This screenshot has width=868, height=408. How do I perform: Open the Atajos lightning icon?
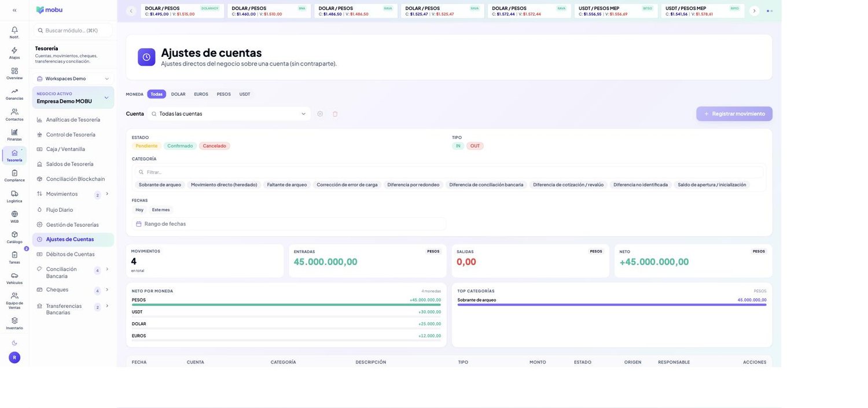click(x=14, y=50)
